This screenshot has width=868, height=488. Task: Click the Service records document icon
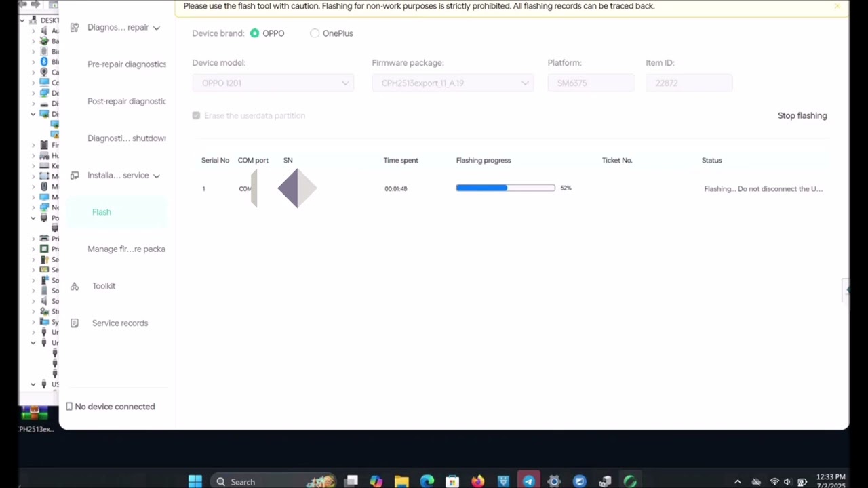tap(75, 323)
